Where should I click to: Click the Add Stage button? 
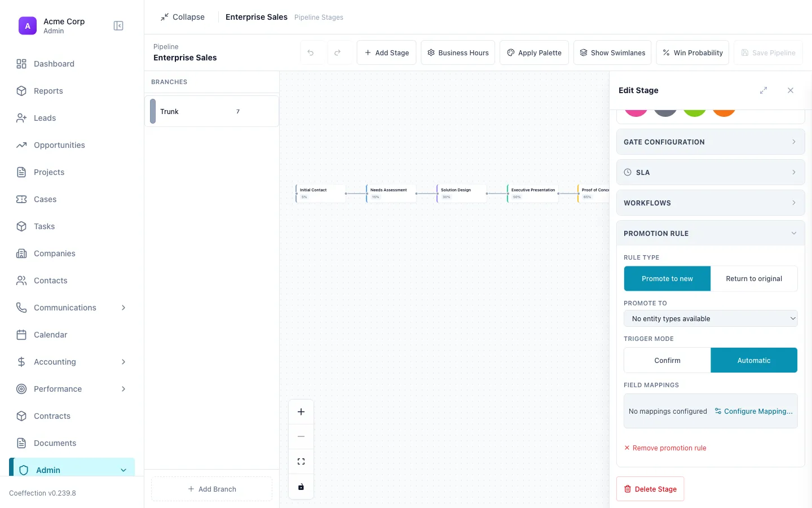(387, 52)
